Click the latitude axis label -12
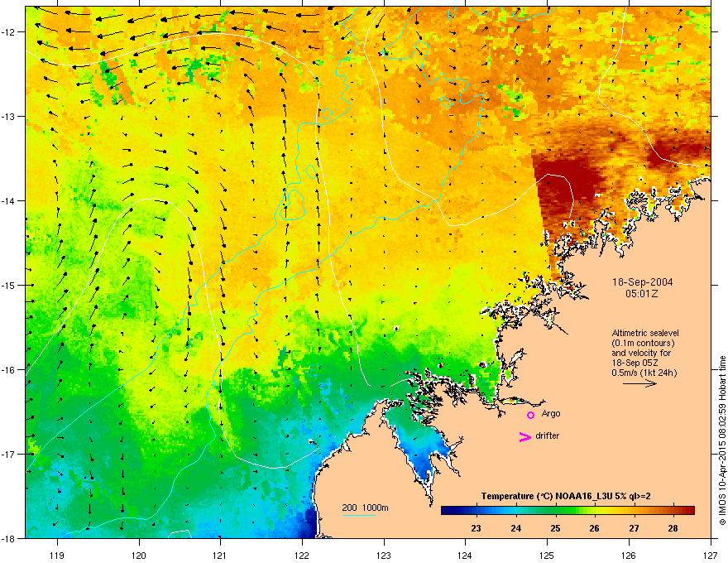The width and height of the screenshot is (728, 563). click(8, 32)
